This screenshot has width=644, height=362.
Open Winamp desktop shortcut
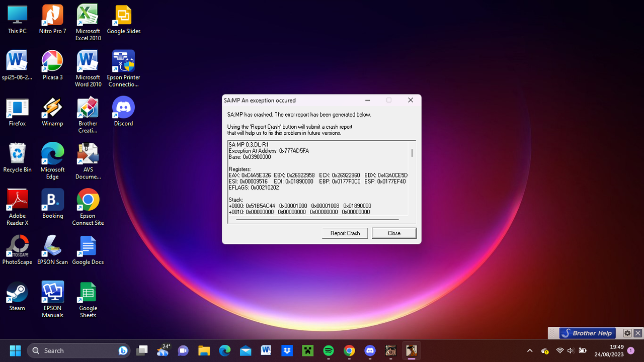[52, 112]
